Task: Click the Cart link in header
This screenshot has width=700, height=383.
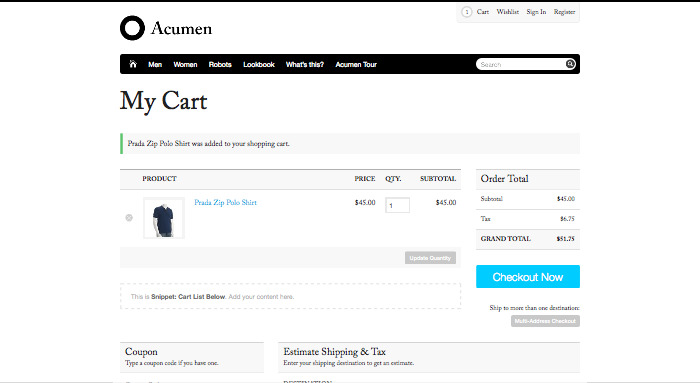Action: (483, 12)
